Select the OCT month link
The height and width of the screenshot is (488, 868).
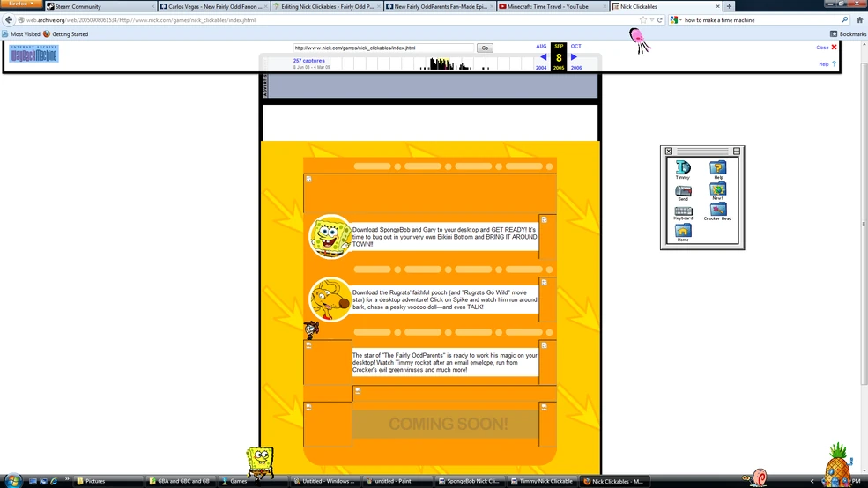575,47
